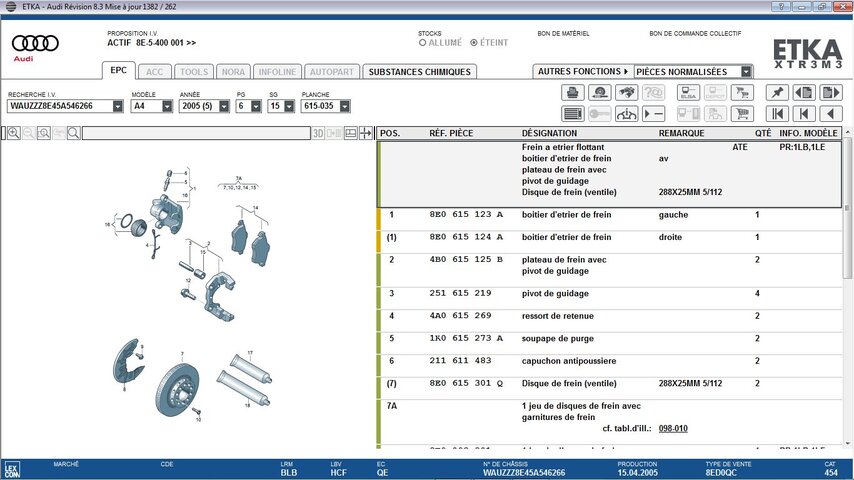Switch to the NORA tab
The height and width of the screenshot is (480, 854).
point(233,72)
